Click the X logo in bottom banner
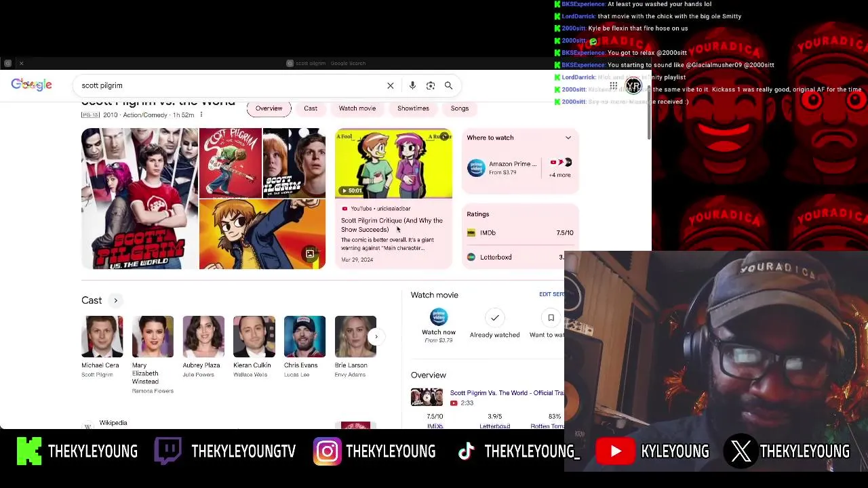The image size is (868, 488). (741, 451)
